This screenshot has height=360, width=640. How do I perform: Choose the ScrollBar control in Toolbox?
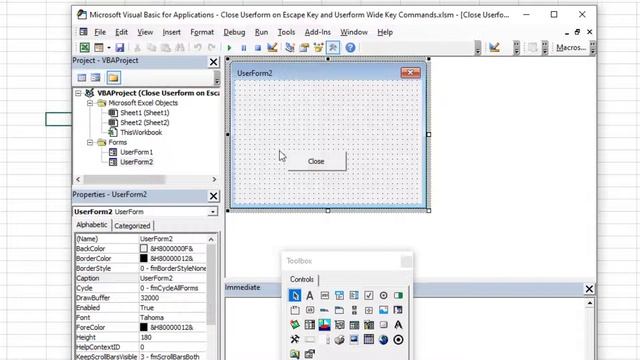point(354,310)
